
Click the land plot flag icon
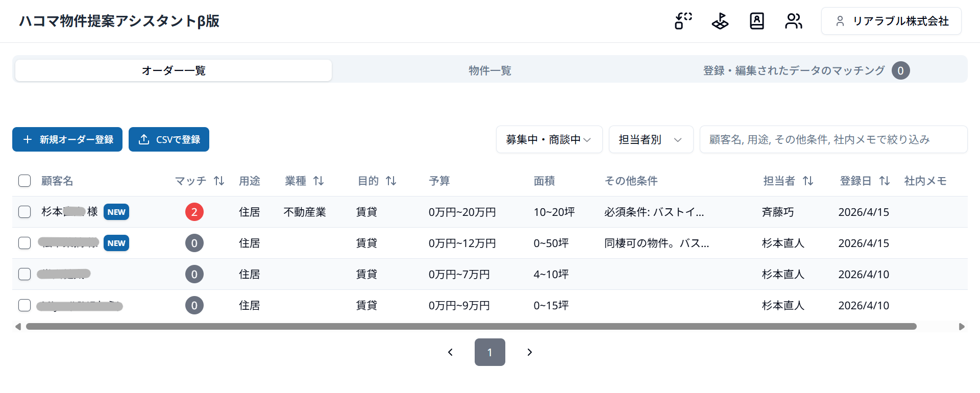(720, 21)
